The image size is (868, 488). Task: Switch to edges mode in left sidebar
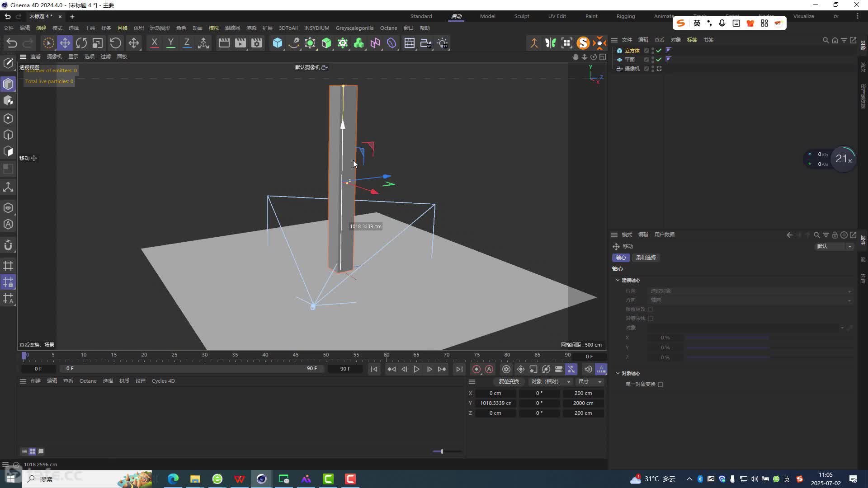[x=8, y=135]
